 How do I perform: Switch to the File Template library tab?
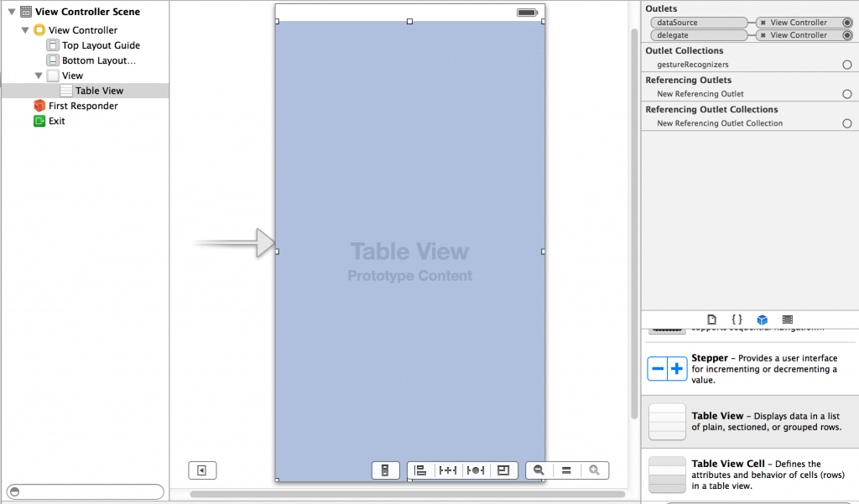[711, 320]
